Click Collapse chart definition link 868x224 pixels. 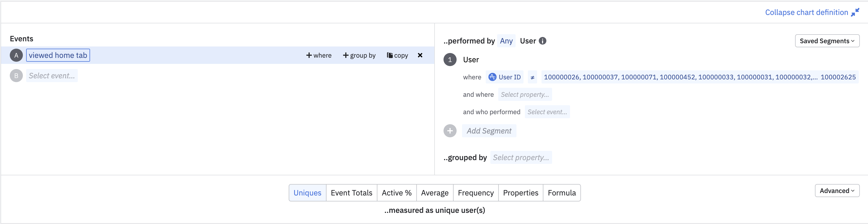pos(806,13)
